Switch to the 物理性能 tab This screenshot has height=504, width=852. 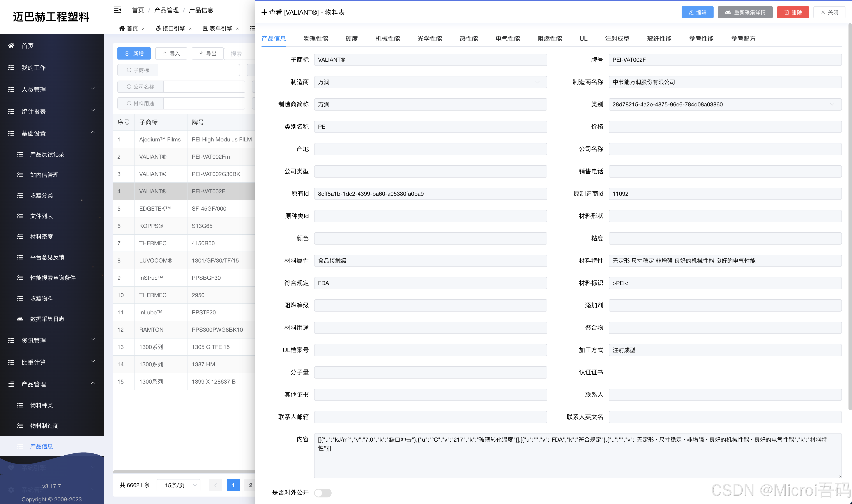click(316, 38)
